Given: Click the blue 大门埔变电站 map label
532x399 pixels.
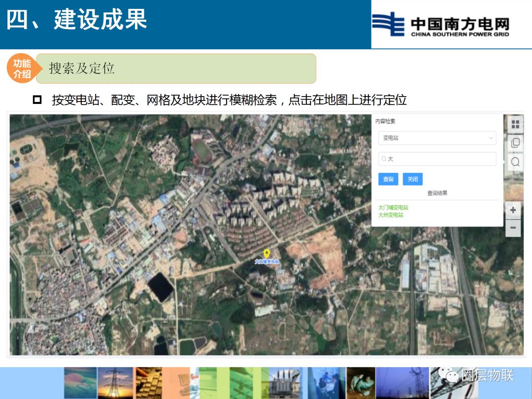Looking at the screenshot, I should (266, 262).
